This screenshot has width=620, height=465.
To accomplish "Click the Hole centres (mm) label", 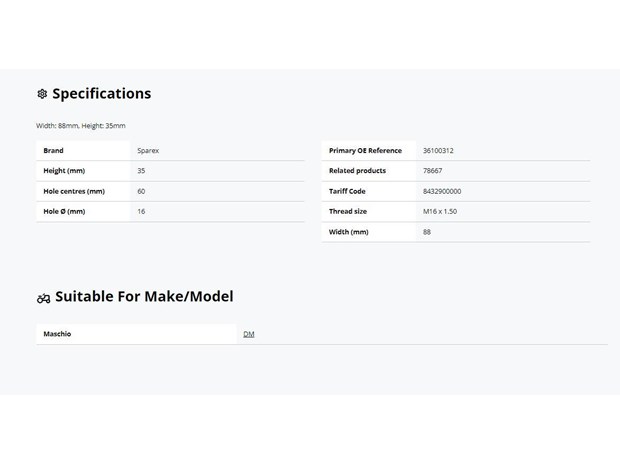I will coord(74,191).
